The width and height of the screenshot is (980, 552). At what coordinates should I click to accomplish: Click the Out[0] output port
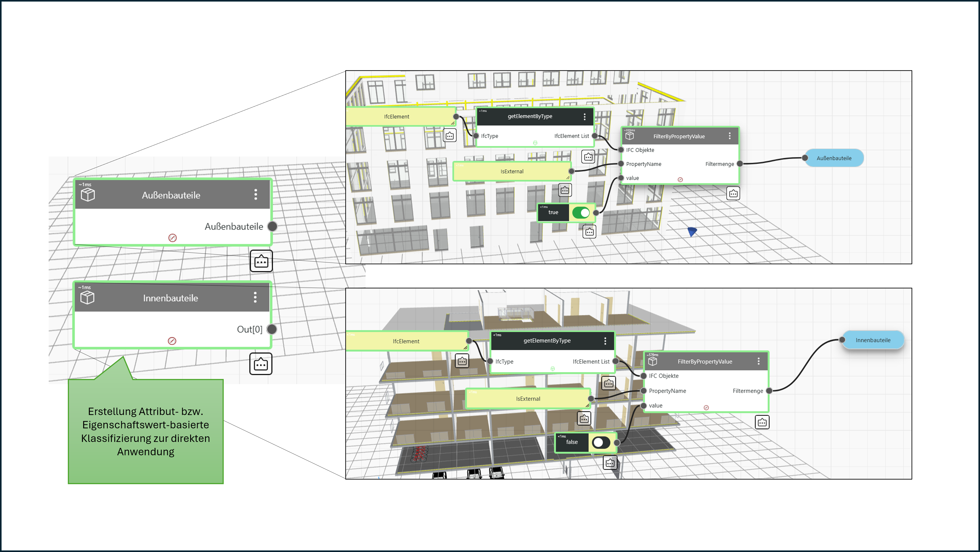pos(272,329)
